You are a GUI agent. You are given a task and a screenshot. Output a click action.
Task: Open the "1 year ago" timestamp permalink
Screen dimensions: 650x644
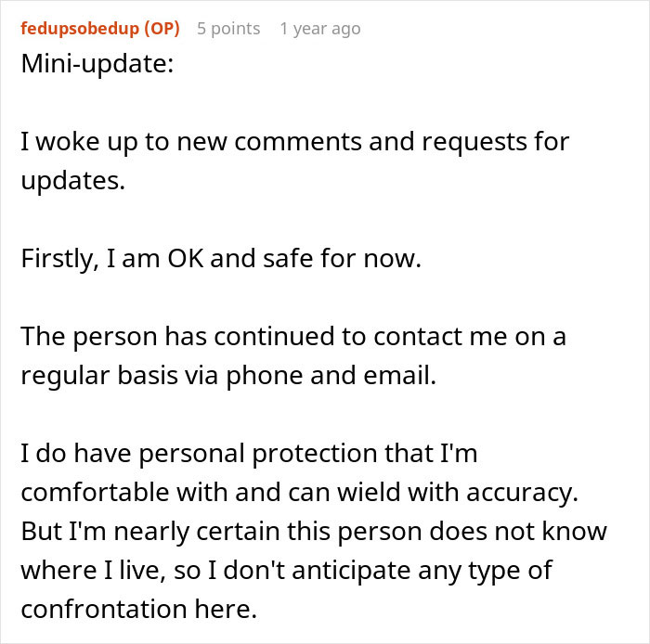(x=319, y=28)
